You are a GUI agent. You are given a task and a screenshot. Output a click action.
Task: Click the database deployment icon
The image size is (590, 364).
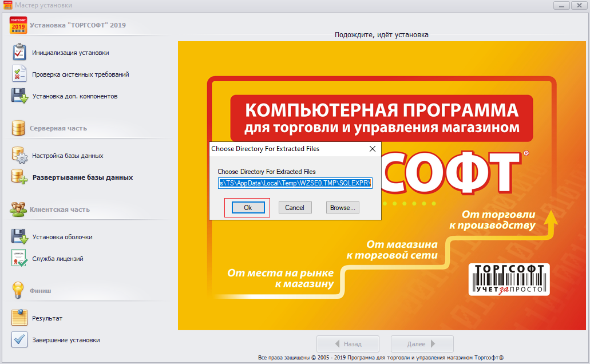19,177
